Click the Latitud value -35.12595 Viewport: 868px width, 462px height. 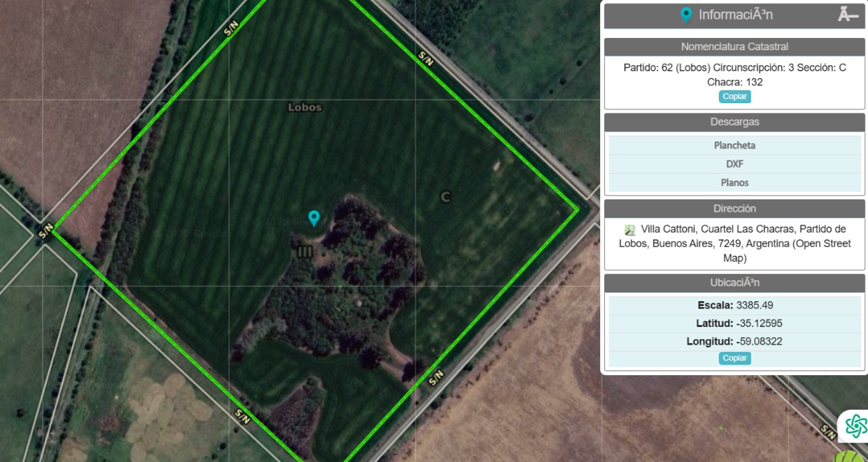pos(759,324)
